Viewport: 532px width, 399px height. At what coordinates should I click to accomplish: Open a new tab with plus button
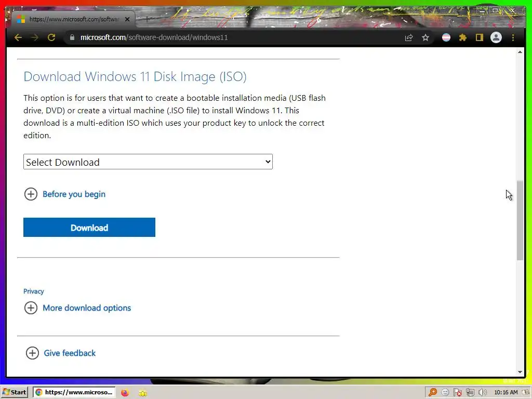coord(147,19)
